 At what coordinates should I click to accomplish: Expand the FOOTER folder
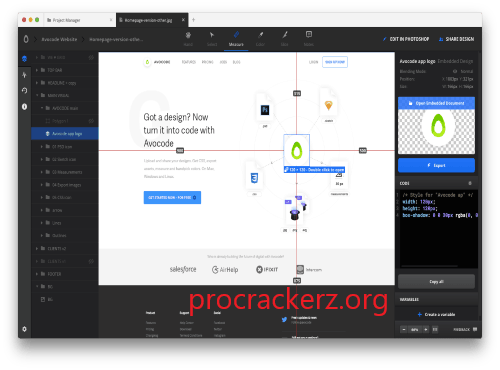pyautogui.click(x=37, y=274)
